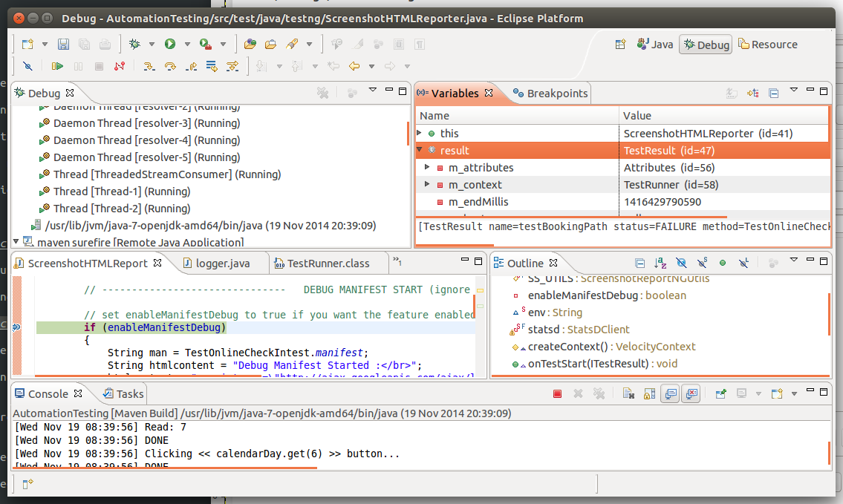The width and height of the screenshot is (843, 504).
Task: Click the Drop to Frame icon
Action: [212, 66]
